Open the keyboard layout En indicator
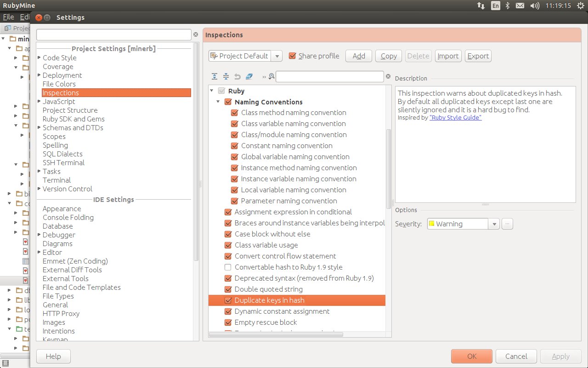 click(x=495, y=6)
